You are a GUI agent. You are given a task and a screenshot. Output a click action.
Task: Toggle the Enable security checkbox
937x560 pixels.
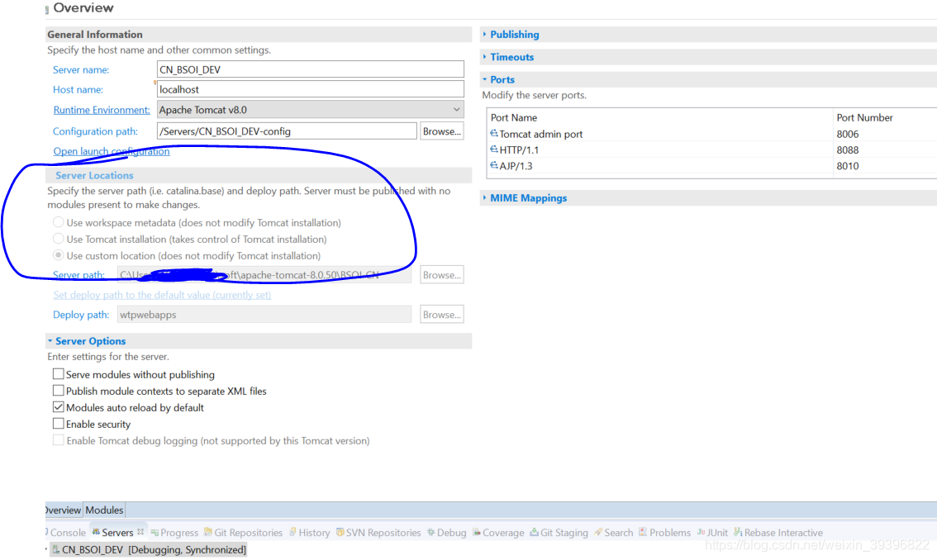(58, 424)
